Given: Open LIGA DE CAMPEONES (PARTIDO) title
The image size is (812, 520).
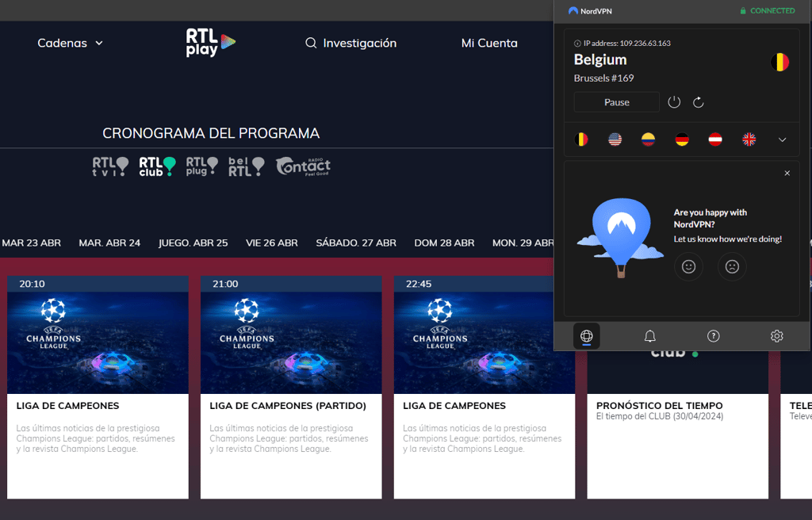Looking at the screenshot, I should point(288,406).
